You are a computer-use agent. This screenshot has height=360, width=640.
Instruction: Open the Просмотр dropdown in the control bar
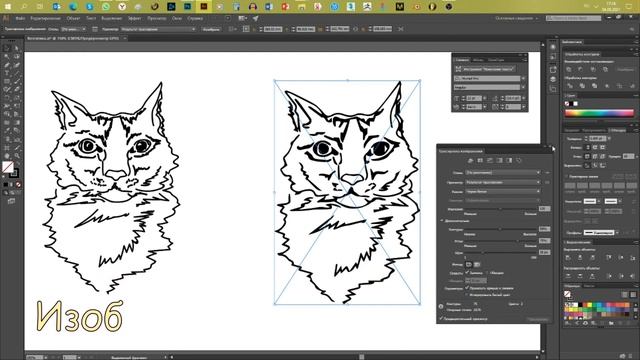158,29
